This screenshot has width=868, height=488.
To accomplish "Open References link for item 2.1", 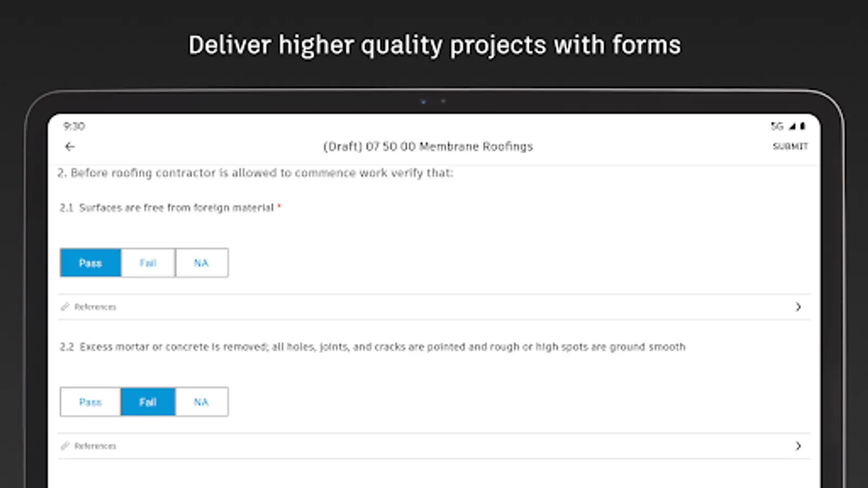I will [95, 307].
